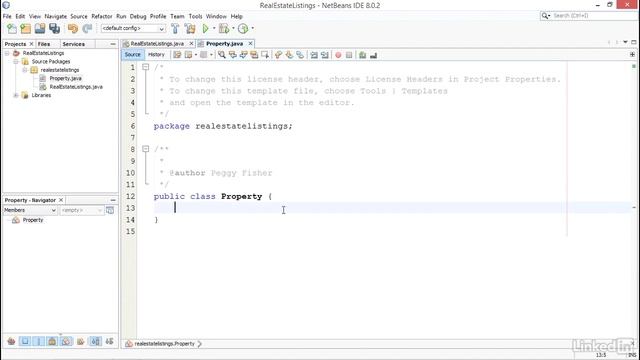Screen dimensions: 640x360
Task: Click the Save All toolbar icon
Action: [x=54, y=29]
